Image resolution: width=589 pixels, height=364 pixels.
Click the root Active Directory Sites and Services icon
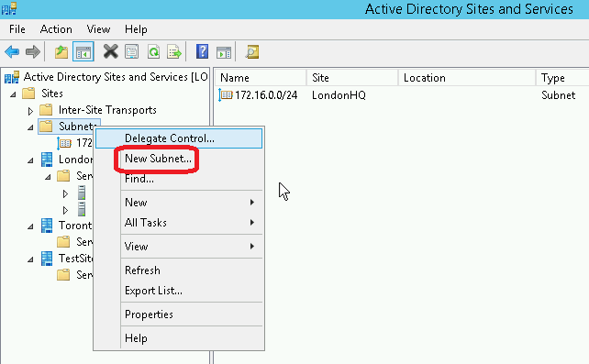coord(12,77)
